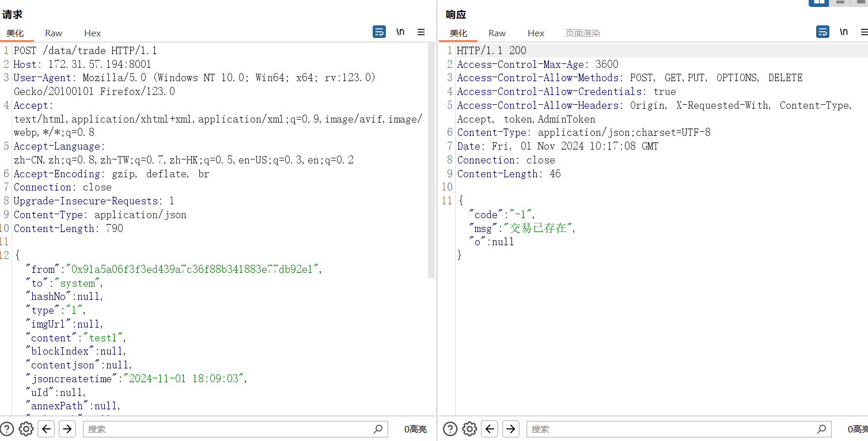The image size is (868, 441).
Task: Open the Raw tab in response pane
Action: coord(497,33)
